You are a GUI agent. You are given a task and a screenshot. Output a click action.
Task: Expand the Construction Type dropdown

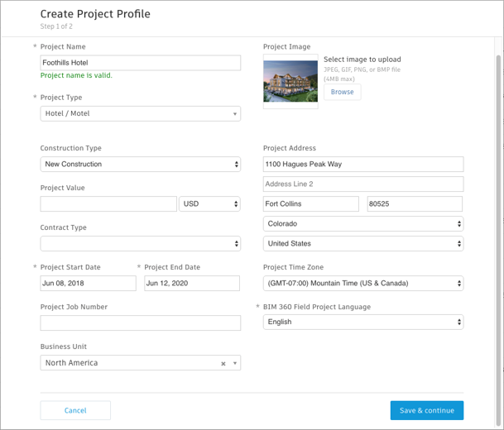pyautogui.click(x=141, y=165)
